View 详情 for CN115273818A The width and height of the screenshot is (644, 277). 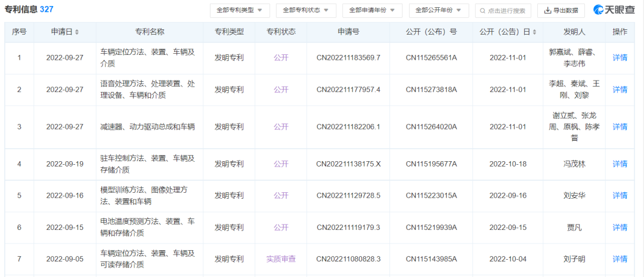(x=620, y=90)
